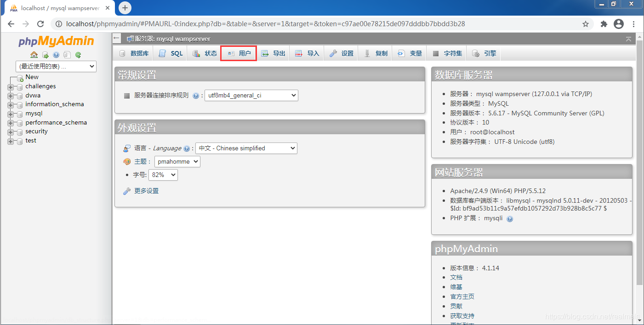This screenshot has height=325, width=644.
Task: Open the Chrome profile avatar icon
Action: point(619,24)
